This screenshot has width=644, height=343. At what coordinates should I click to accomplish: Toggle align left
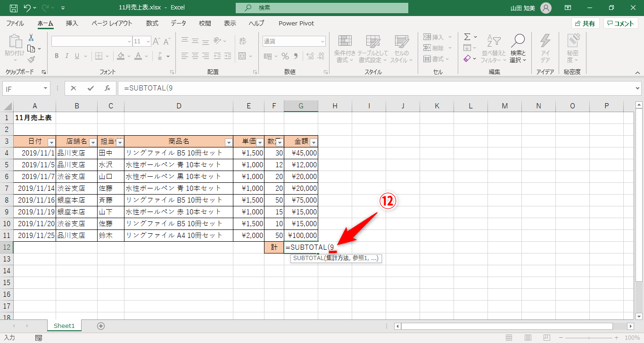click(x=185, y=57)
